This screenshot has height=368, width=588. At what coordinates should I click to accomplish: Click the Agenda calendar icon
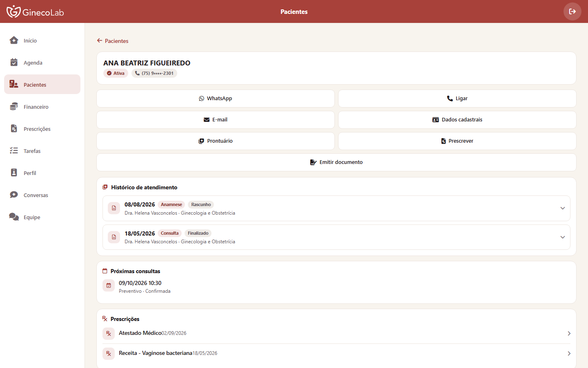pyautogui.click(x=14, y=62)
